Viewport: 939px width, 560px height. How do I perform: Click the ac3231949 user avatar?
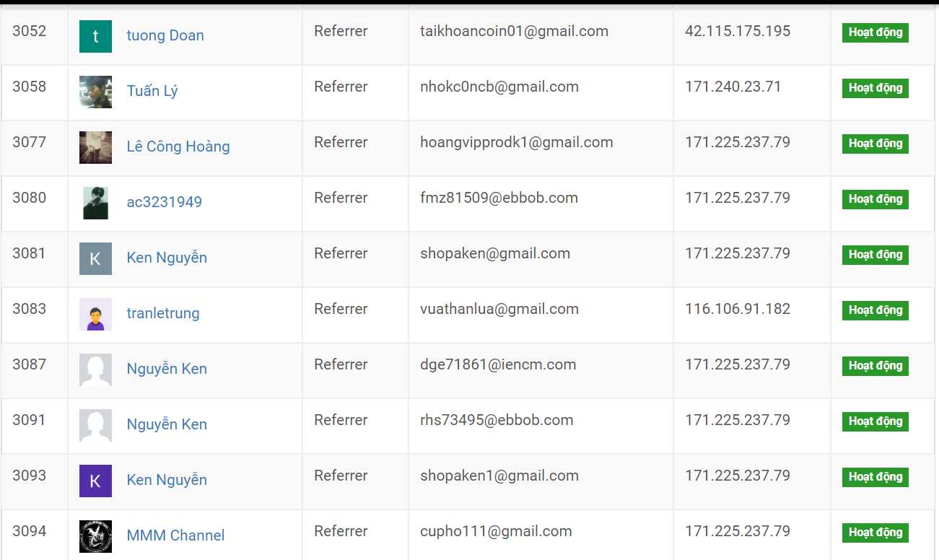[95, 203]
